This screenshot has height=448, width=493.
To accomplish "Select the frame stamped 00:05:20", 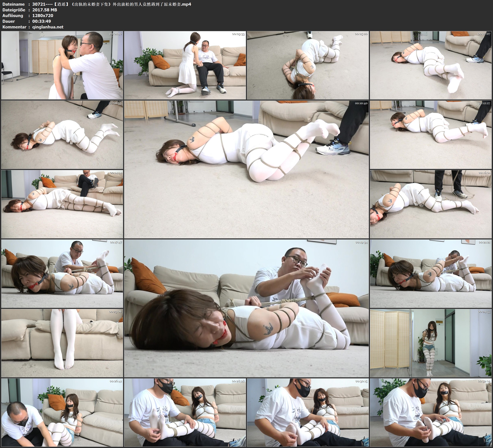I will tap(308, 65).
